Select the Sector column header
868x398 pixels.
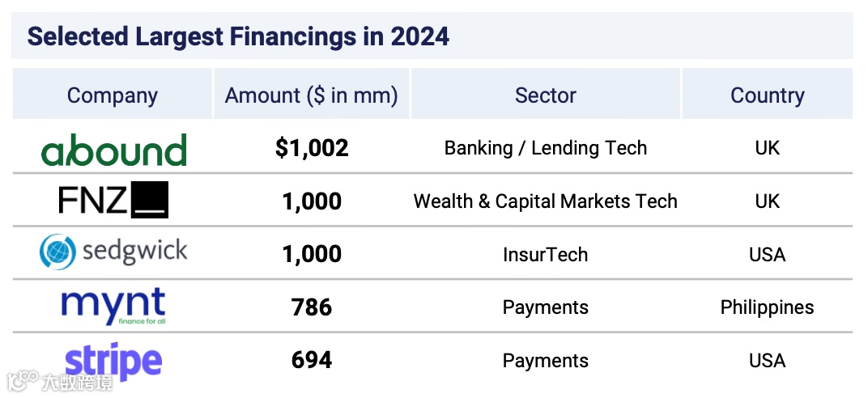(x=546, y=95)
